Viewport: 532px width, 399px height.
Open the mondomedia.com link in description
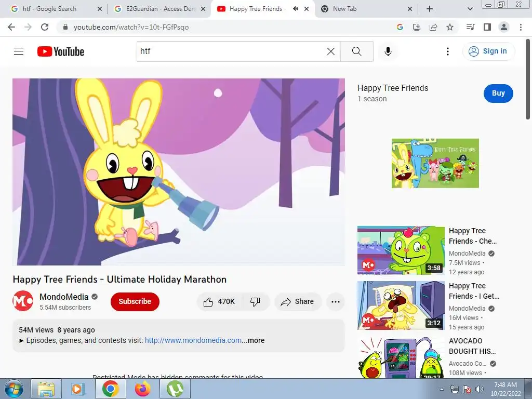(x=193, y=340)
